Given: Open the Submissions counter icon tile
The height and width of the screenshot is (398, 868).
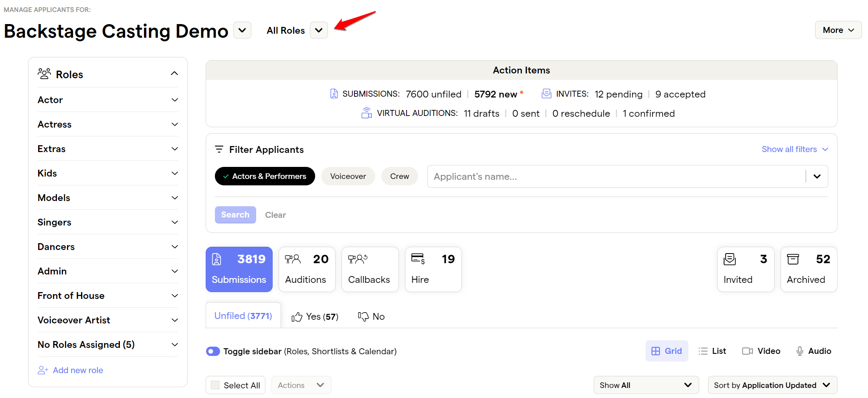Looking at the screenshot, I should [x=216, y=260].
